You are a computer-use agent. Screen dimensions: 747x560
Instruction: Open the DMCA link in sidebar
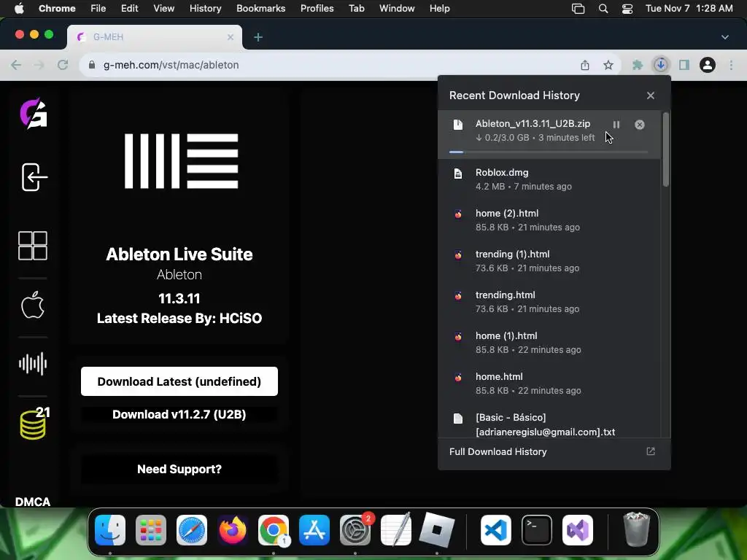pyautogui.click(x=32, y=502)
